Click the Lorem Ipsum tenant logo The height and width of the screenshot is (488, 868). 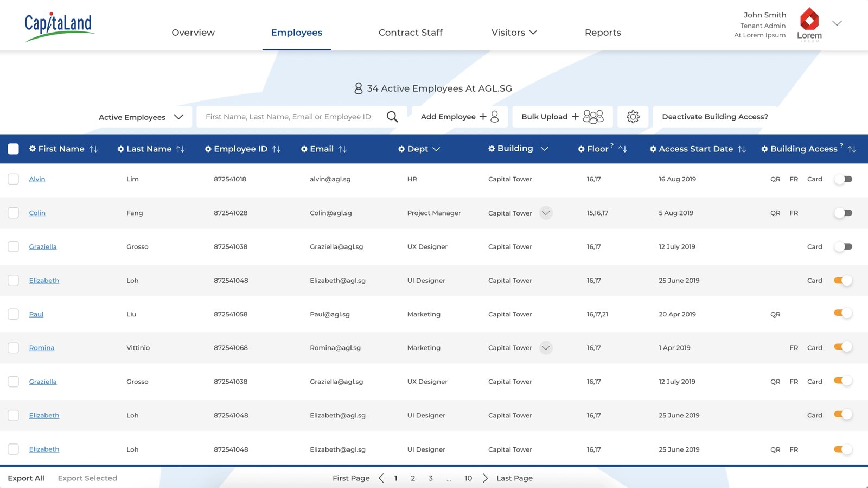pyautogui.click(x=809, y=24)
